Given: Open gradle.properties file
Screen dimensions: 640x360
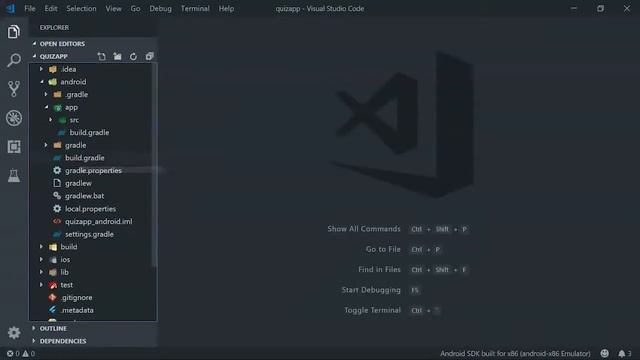Looking at the screenshot, I should pyautogui.click(x=93, y=171).
